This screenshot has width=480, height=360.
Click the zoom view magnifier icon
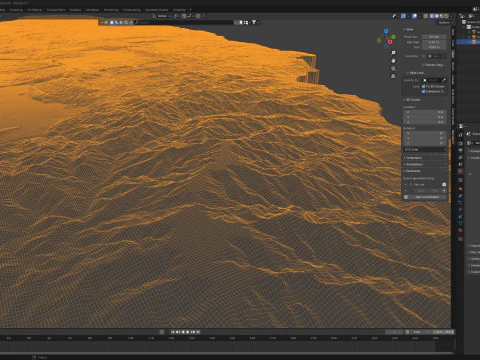pos(393,53)
